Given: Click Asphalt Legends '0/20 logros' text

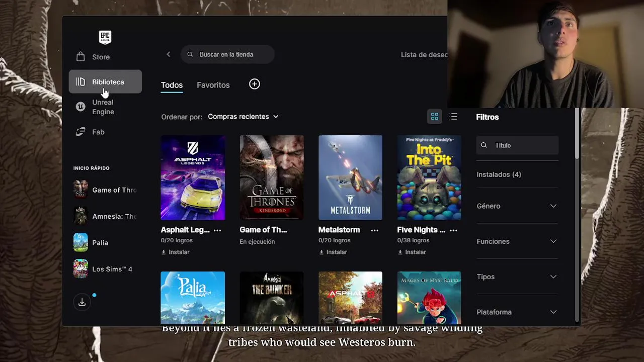Looking at the screenshot, I should (x=177, y=240).
